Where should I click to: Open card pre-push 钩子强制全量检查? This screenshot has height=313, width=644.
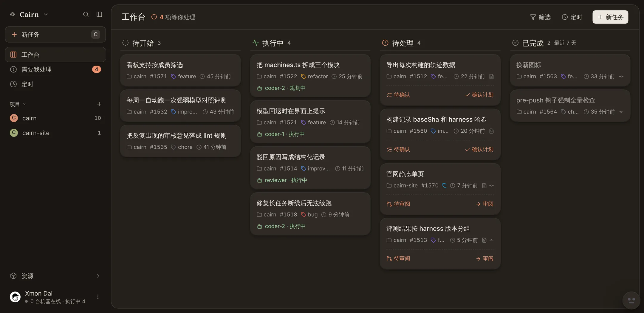coord(570,106)
